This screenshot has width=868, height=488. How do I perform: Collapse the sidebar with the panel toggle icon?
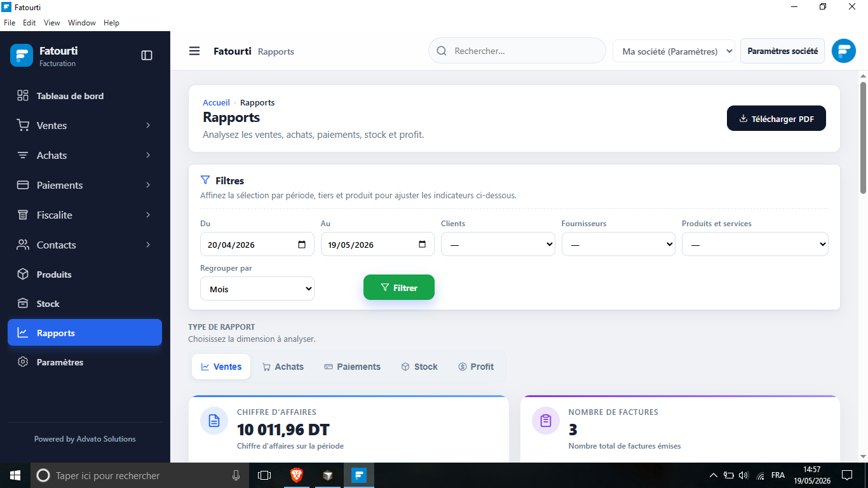click(147, 55)
